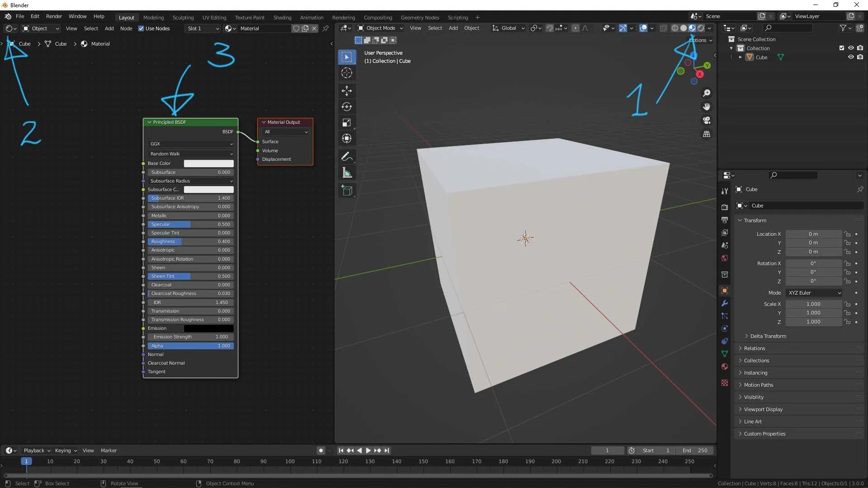
Task: Toggle the camera view icon
Action: [x=707, y=120]
